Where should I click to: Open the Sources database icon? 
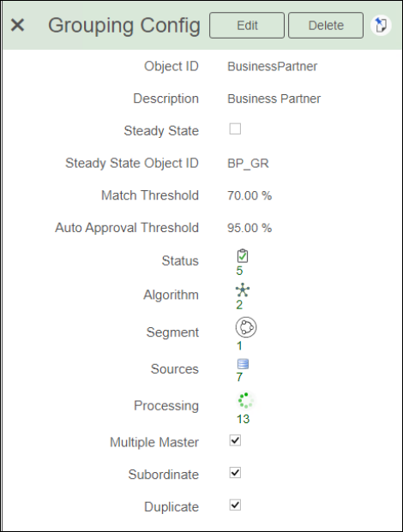tap(243, 364)
